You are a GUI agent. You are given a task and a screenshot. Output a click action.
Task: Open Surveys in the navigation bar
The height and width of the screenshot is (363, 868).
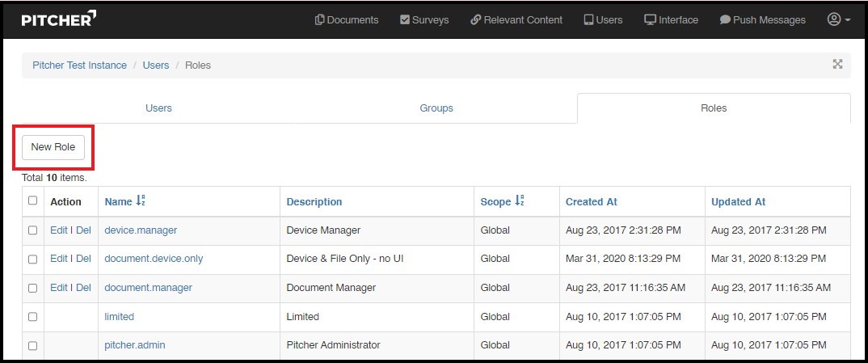coord(424,20)
